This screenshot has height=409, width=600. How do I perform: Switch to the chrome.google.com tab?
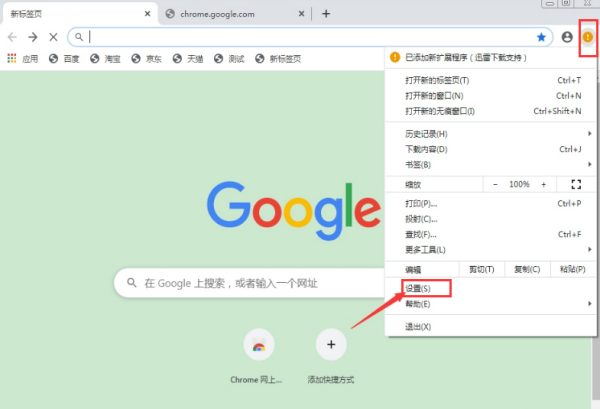pyautogui.click(x=235, y=14)
